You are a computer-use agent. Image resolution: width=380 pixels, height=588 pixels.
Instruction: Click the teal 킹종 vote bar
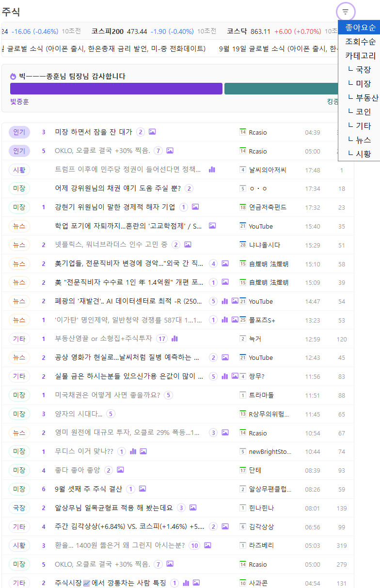281,89
